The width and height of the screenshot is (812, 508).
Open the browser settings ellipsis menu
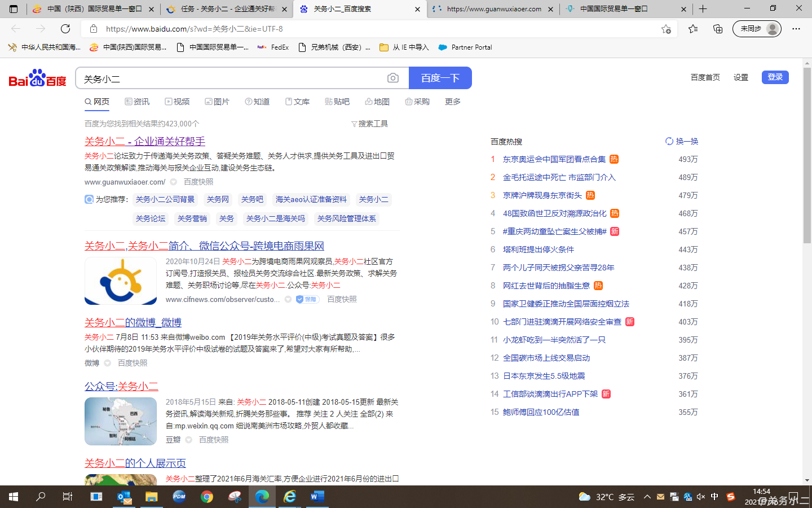tap(796, 29)
